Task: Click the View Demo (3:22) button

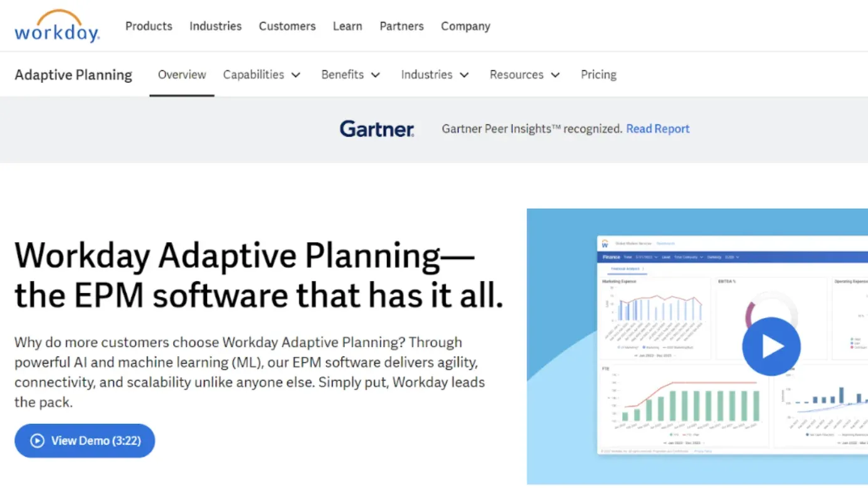Action: (x=85, y=440)
